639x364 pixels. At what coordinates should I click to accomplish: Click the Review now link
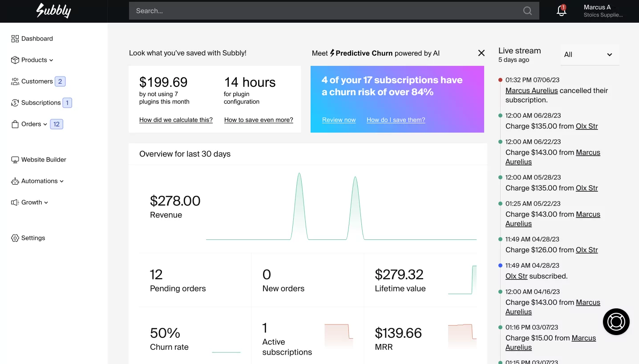tap(339, 120)
